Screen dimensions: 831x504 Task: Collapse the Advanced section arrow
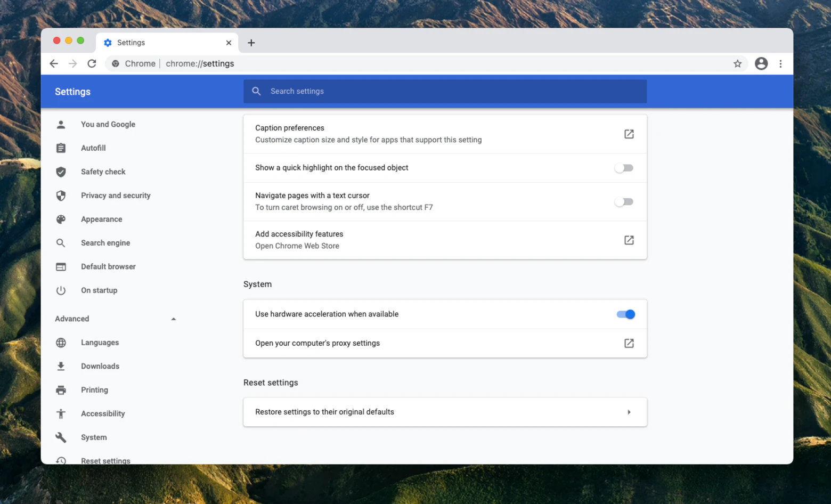[173, 319]
